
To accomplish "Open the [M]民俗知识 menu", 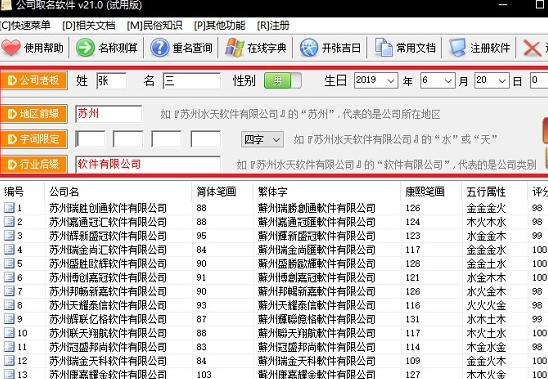I will pos(154,26).
